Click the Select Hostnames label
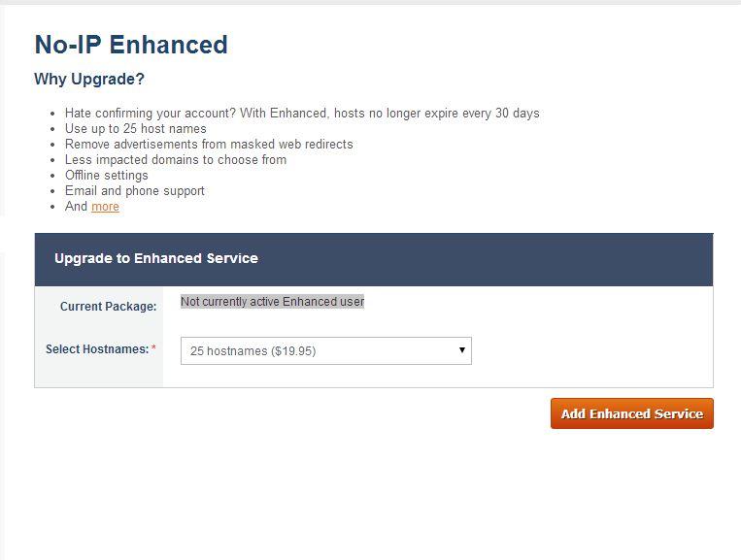This screenshot has width=741, height=560. click(x=97, y=349)
